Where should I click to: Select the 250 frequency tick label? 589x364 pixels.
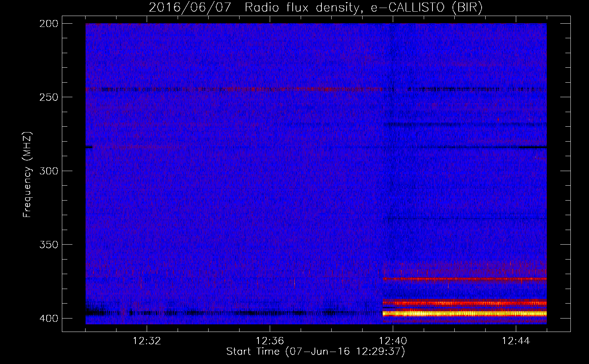(49, 97)
